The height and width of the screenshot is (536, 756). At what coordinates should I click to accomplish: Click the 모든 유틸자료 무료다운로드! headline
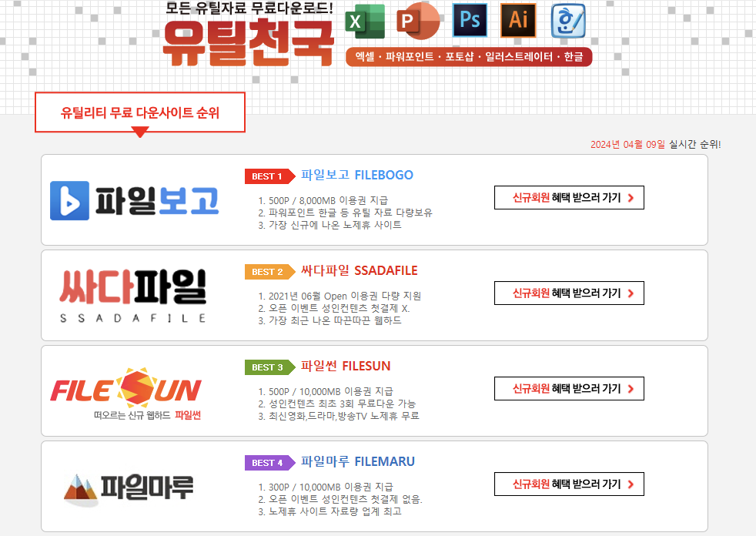(x=249, y=8)
